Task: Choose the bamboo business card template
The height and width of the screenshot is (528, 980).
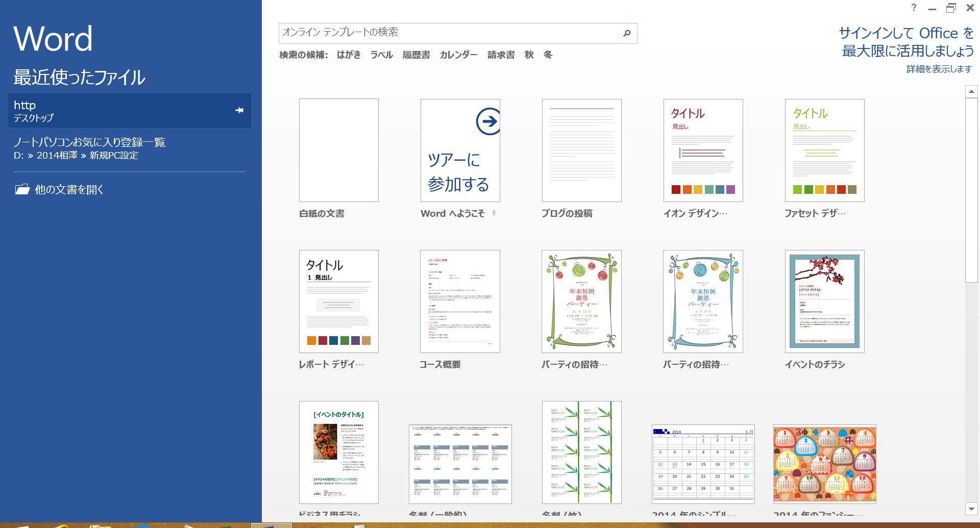Action: coord(582,452)
